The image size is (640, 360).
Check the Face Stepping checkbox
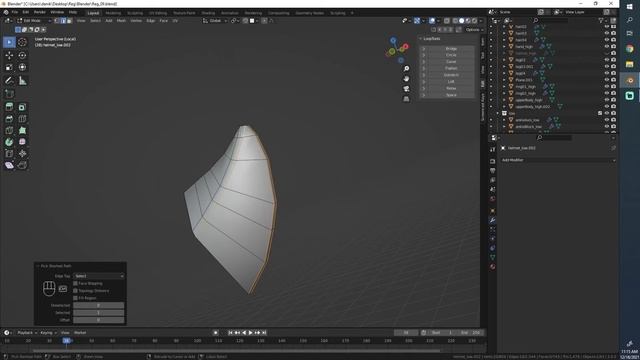(x=76, y=283)
